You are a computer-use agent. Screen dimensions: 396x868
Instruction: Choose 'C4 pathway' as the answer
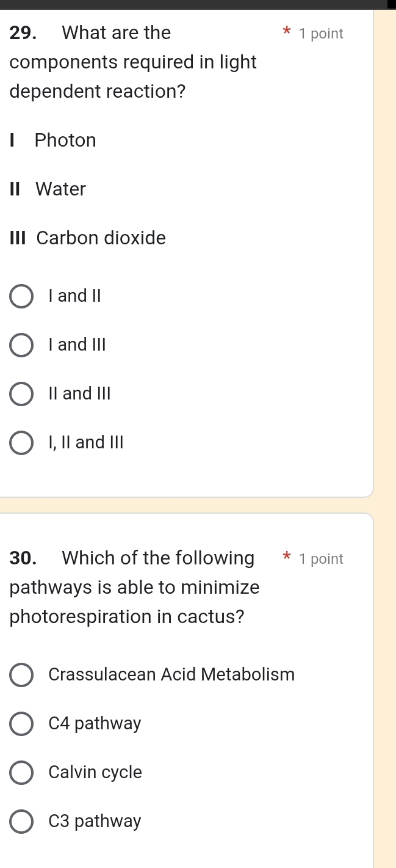point(21,723)
